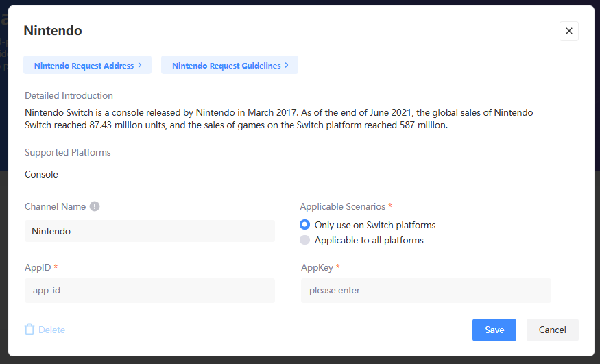Click the Delete text at bottom left
The image size is (600, 364).
click(x=51, y=330)
